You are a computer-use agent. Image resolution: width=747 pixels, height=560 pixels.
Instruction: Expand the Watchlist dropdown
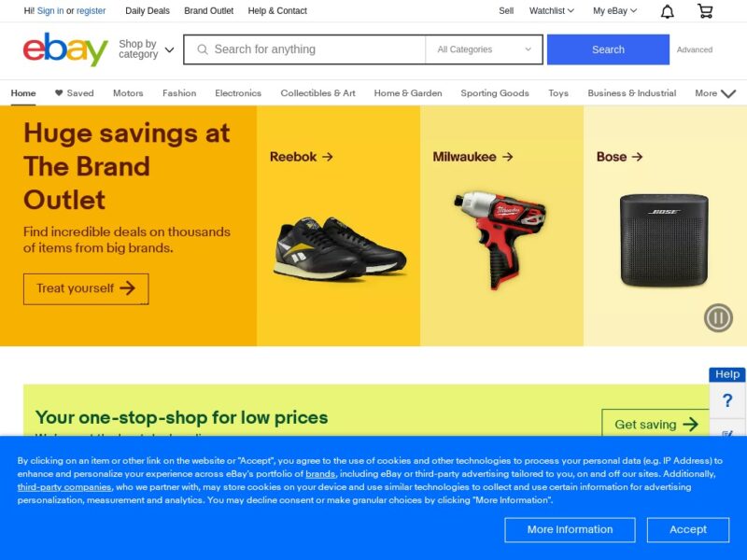551,11
